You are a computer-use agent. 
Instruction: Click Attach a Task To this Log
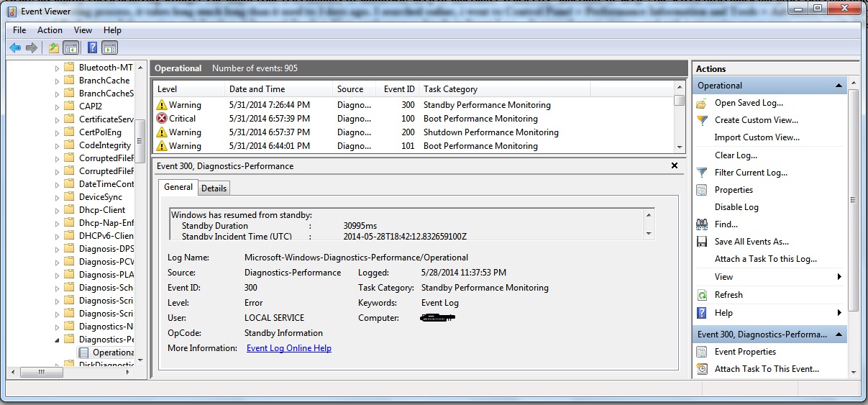pyautogui.click(x=766, y=259)
